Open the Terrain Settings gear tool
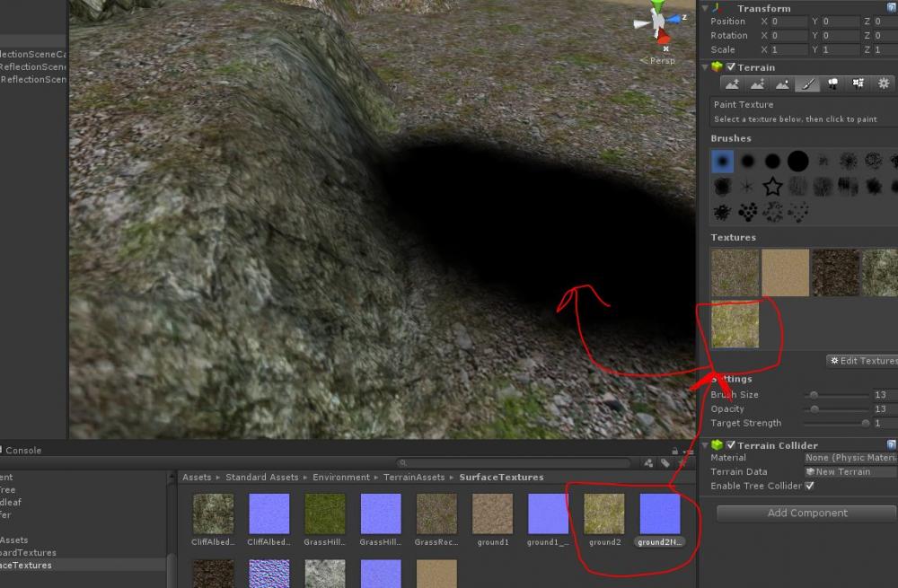898x588 pixels. [x=884, y=83]
